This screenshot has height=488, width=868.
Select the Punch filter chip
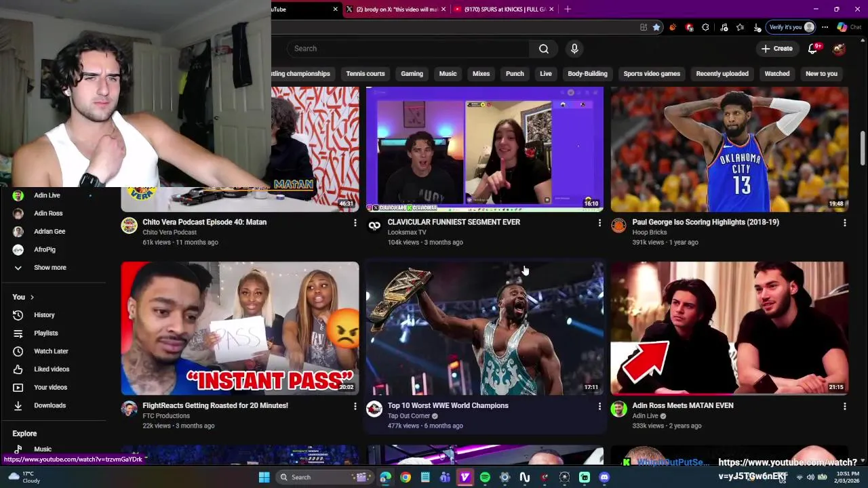coord(515,74)
